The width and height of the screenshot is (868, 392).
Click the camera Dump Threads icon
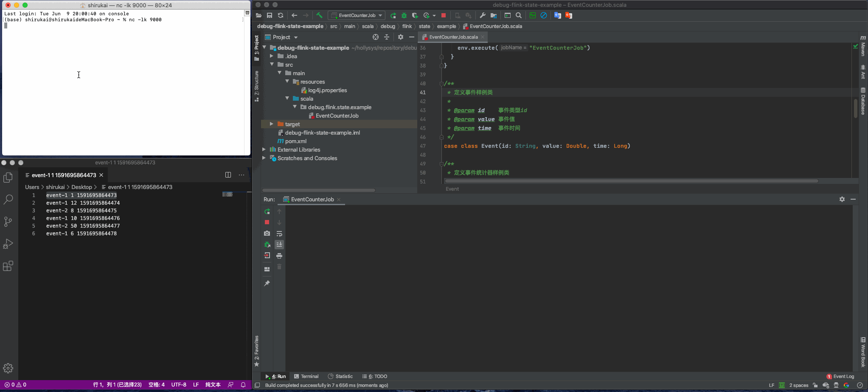(267, 233)
